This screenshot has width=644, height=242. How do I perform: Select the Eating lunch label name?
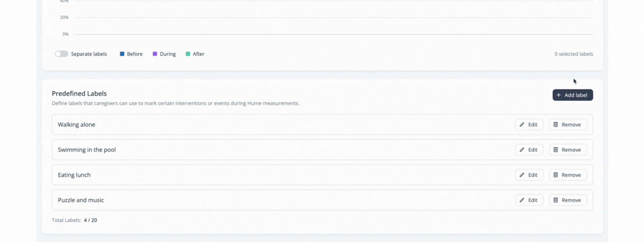pos(74,175)
